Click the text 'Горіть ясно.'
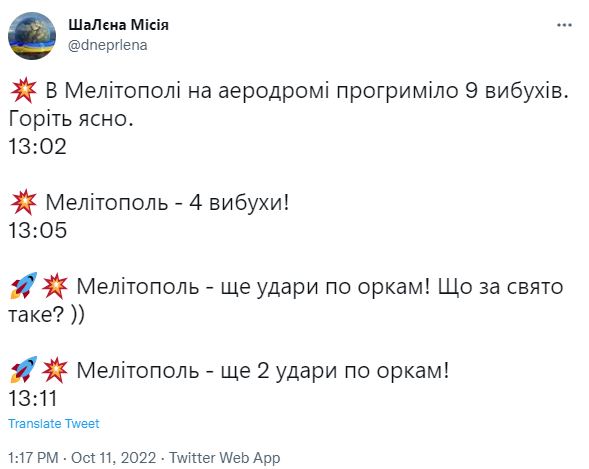Screen dimensions: 589x469 (71, 119)
